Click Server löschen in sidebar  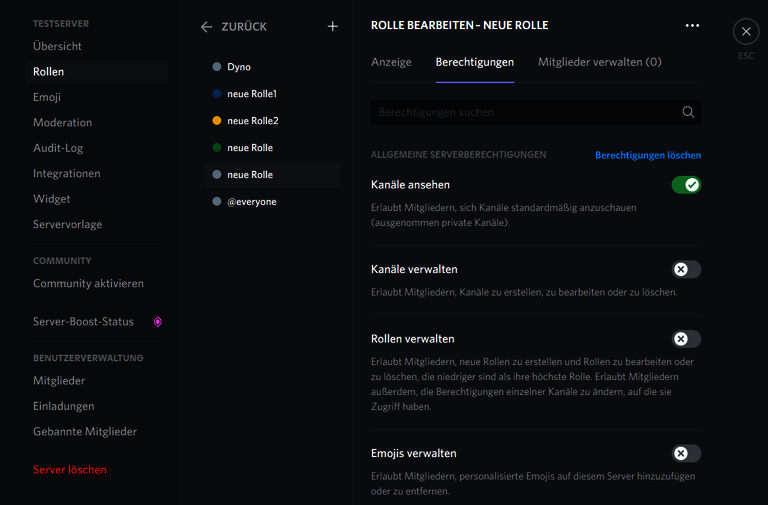pyautogui.click(x=69, y=470)
